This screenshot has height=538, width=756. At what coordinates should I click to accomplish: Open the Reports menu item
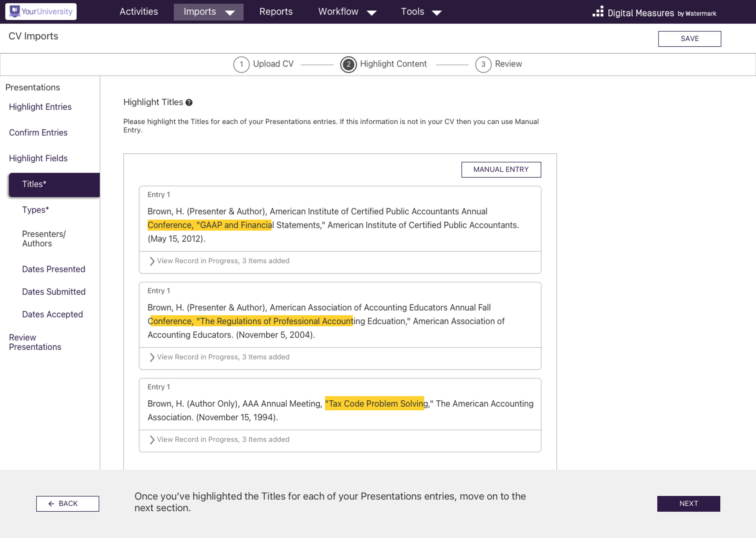tap(276, 12)
